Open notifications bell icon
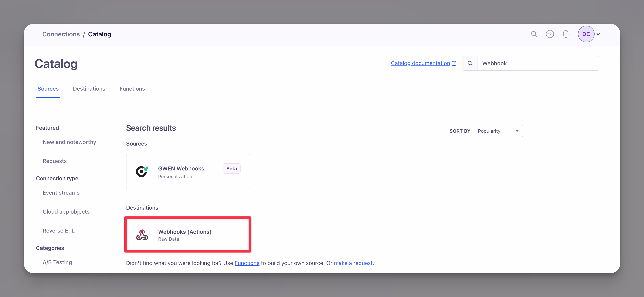644x297 pixels. coord(566,34)
